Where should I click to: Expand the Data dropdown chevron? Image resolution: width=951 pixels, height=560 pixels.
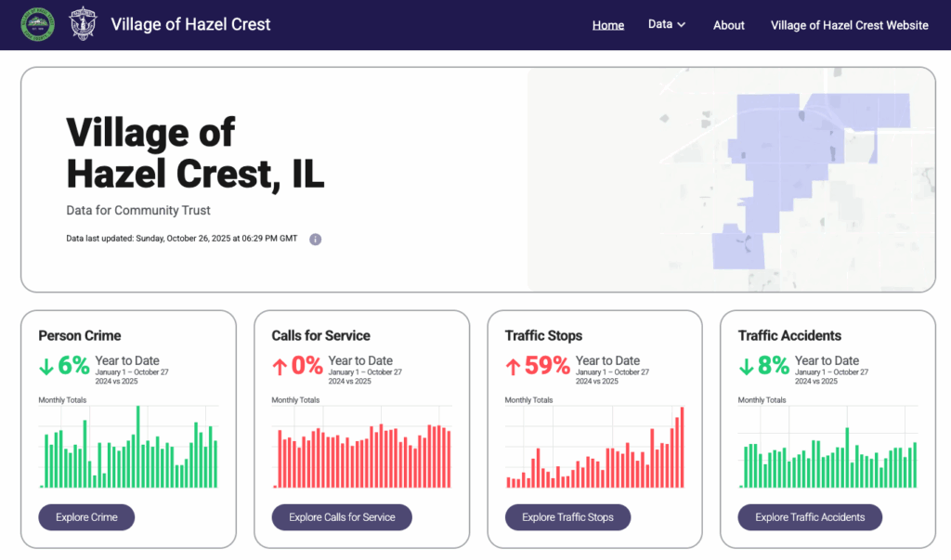click(x=682, y=25)
